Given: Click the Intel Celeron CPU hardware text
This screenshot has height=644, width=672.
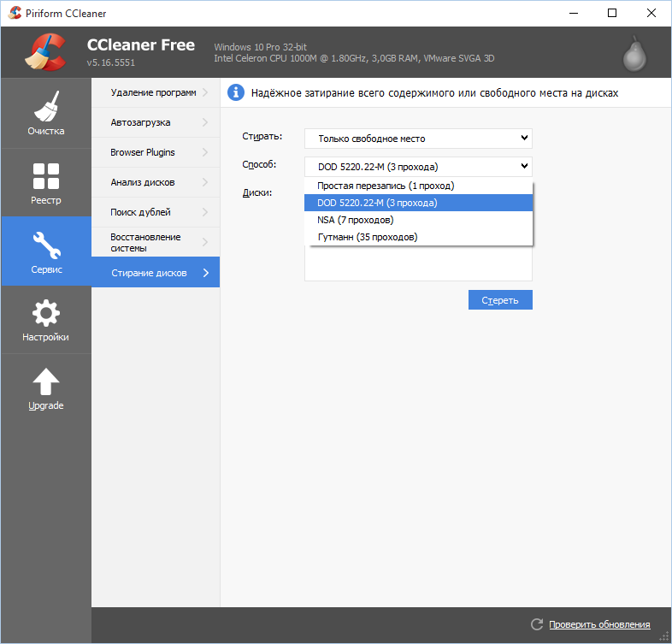Looking at the screenshot, I should (x=354, y=58).
